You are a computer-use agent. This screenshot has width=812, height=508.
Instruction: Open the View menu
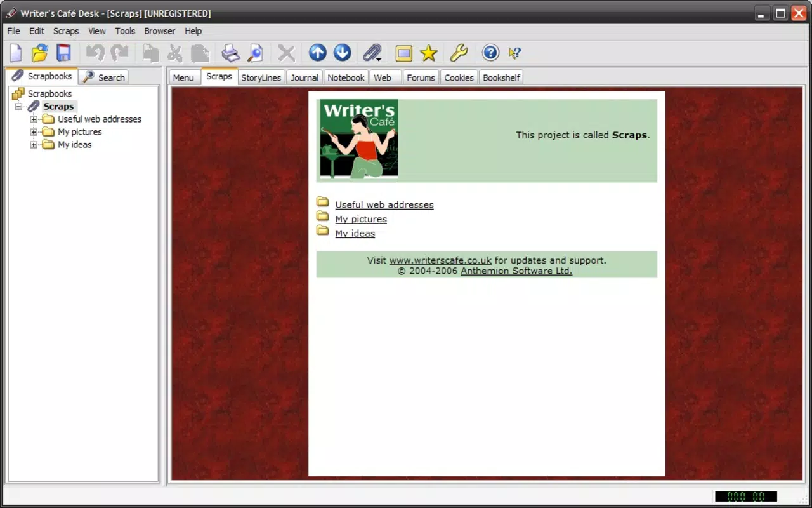coord(97,30)
